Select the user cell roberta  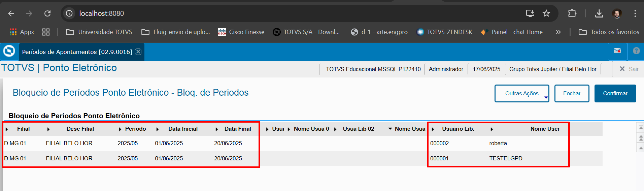[x=498, y=143]
